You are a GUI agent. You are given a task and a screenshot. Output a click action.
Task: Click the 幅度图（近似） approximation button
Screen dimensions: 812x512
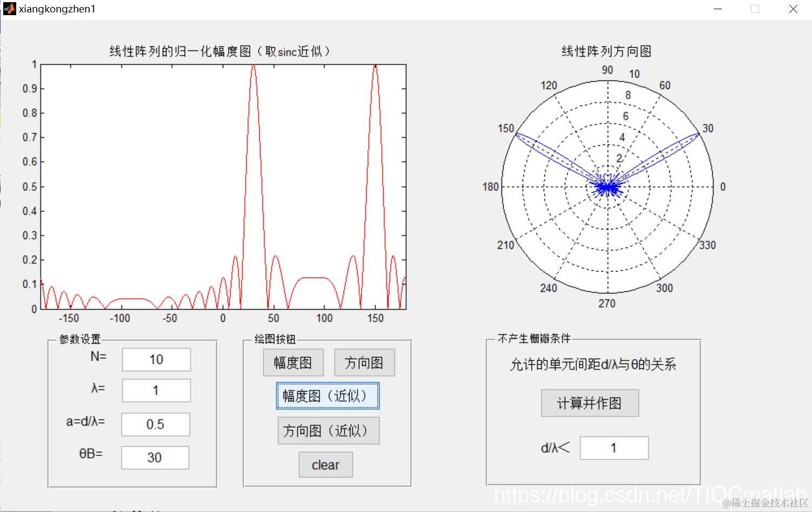tap(327, 396)
